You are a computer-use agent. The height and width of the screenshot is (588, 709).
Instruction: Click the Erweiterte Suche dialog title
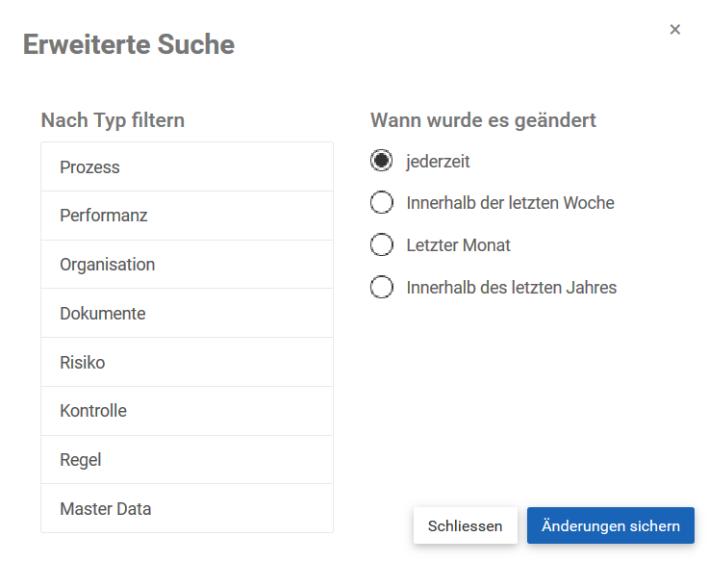129,44
